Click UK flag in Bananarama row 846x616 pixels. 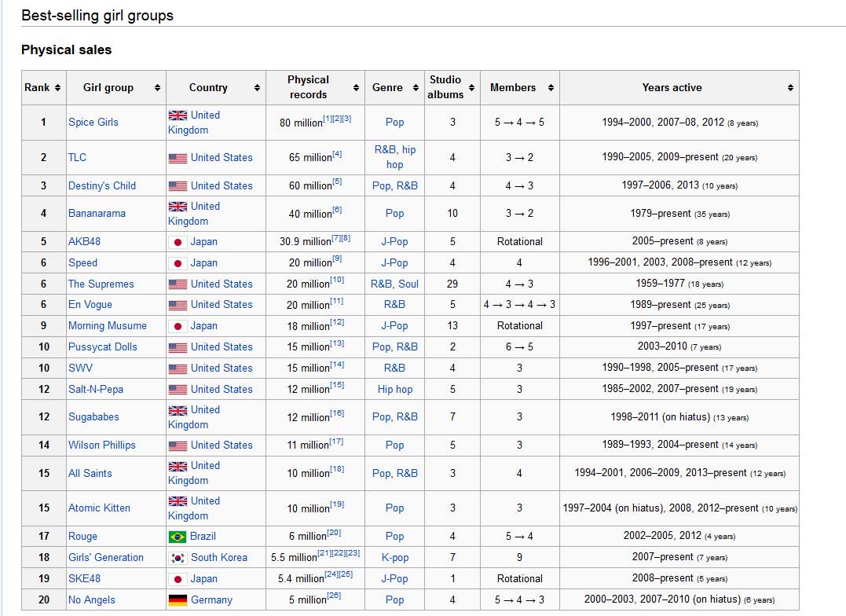178,206
